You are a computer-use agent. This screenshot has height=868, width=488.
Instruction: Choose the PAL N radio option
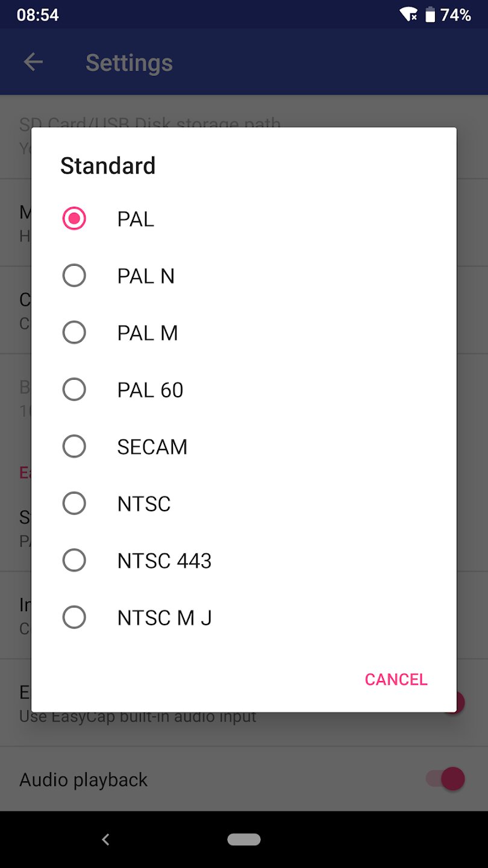tap(74, 276)
